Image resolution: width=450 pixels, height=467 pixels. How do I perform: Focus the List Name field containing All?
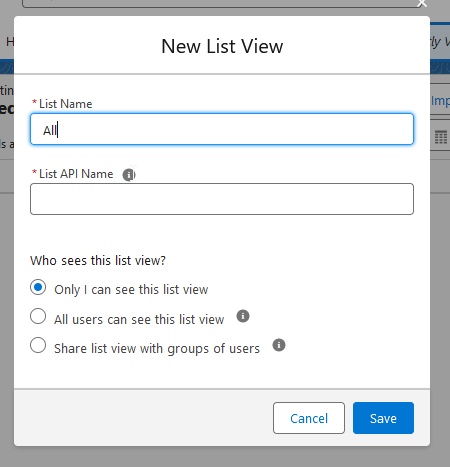(222, 129)
